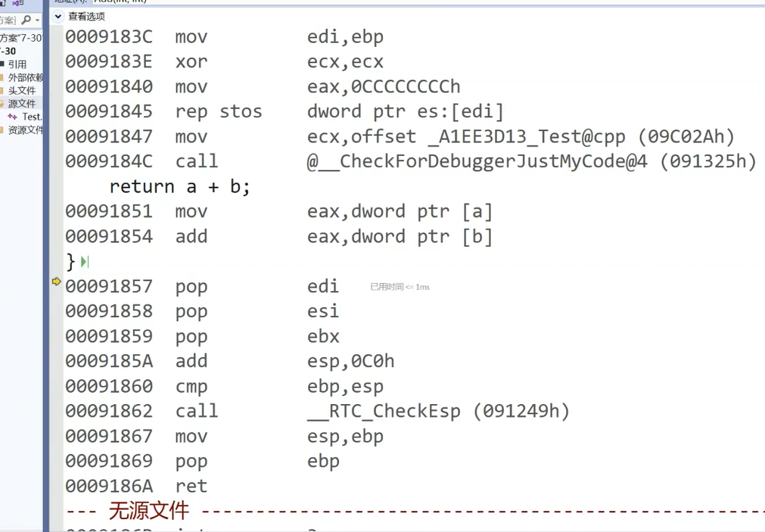Click the green run-to-click icon after the brace
This screenshot has width=765, height=532.
coord(85,262)
